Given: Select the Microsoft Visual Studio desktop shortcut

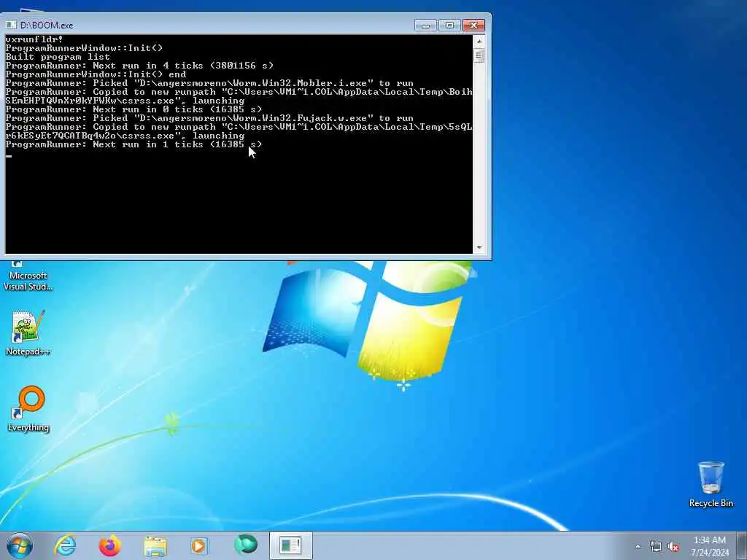Looking at the screenshot, I should pos(28,276).
